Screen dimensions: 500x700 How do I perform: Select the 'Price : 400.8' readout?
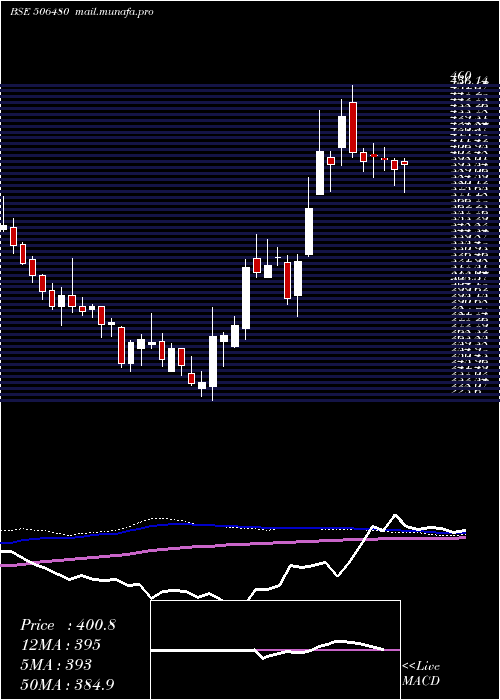[x=68, y=625]
